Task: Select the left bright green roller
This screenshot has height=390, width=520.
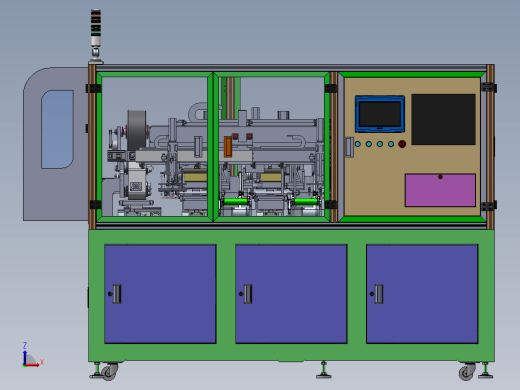Action: pos(236,201)
